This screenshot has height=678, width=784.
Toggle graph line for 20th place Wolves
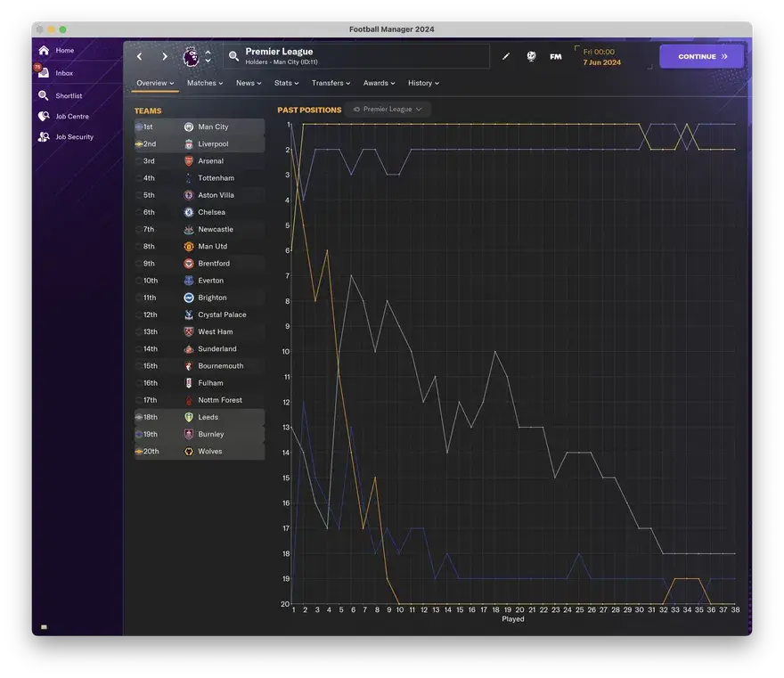tap(138, 452)
